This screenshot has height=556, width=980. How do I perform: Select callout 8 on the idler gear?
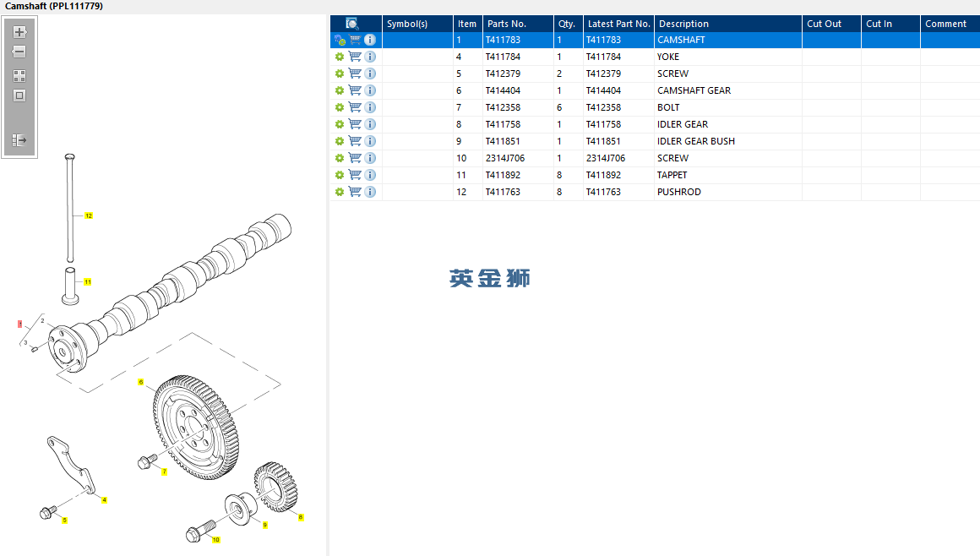pos(301,517)
